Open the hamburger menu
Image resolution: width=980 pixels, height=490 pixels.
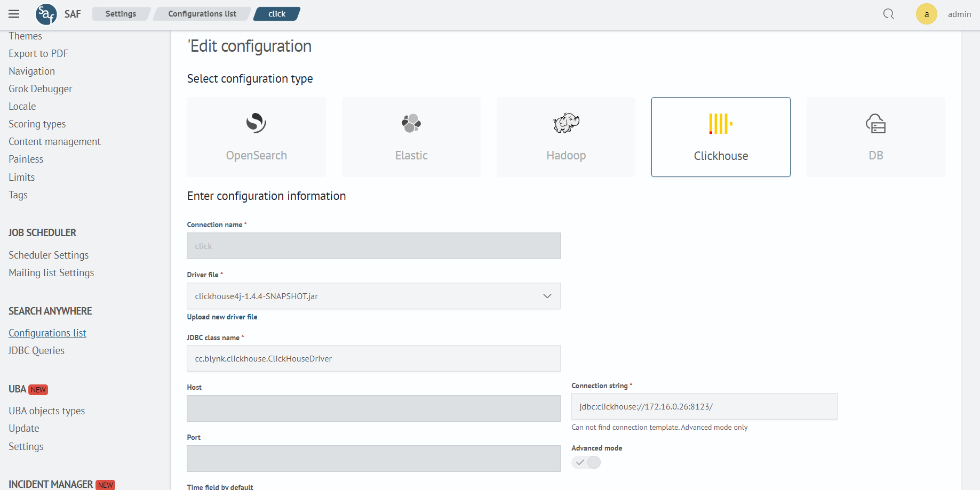point(14,14)
